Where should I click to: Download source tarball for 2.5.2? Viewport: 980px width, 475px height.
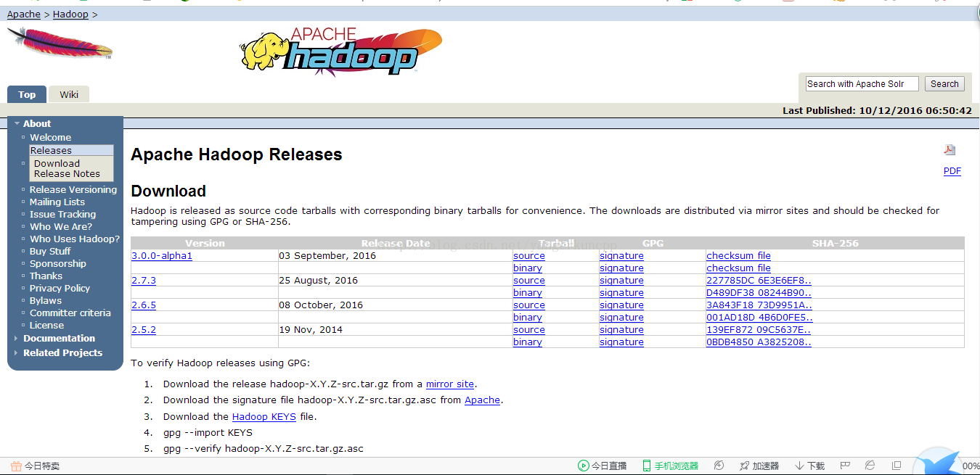point(529,330)
